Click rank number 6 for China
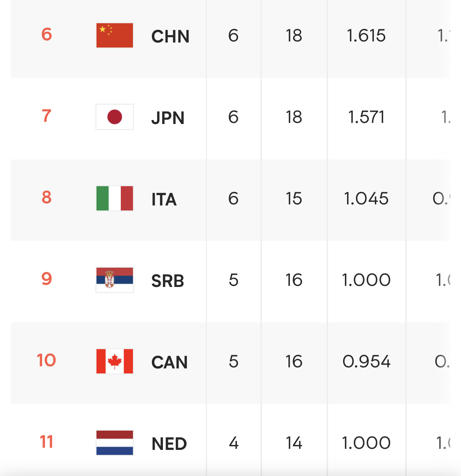This screenshot has width=461, height=476. (46, 34)
